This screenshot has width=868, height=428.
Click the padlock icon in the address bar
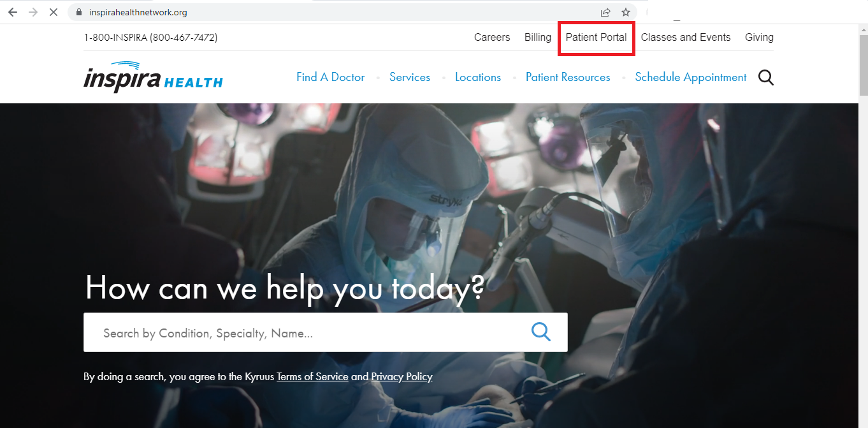point(79,11)
